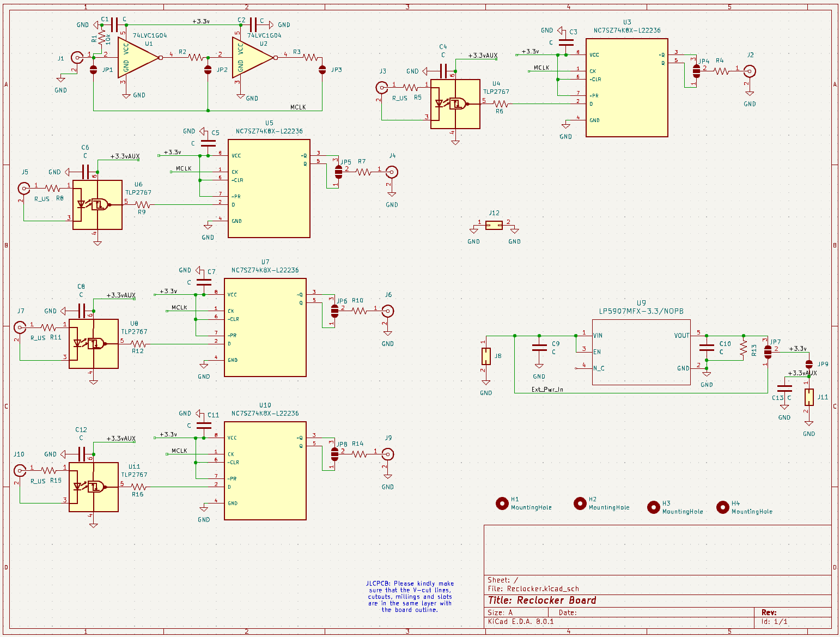Click resistor R13 beside capacitor C10

click(744, 348)
